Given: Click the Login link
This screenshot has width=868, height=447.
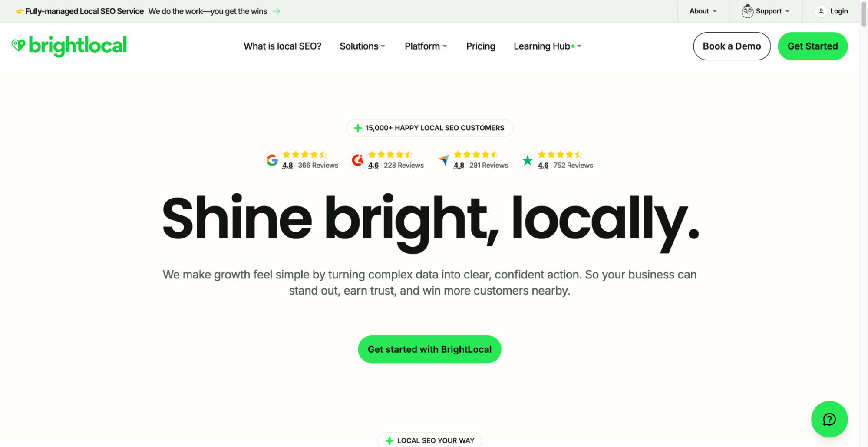Looking at the screenshot, I should (x=839, y=11).
